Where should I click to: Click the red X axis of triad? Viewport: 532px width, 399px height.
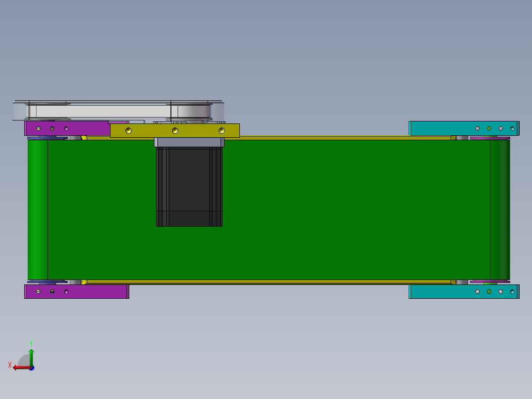(22, 368)
